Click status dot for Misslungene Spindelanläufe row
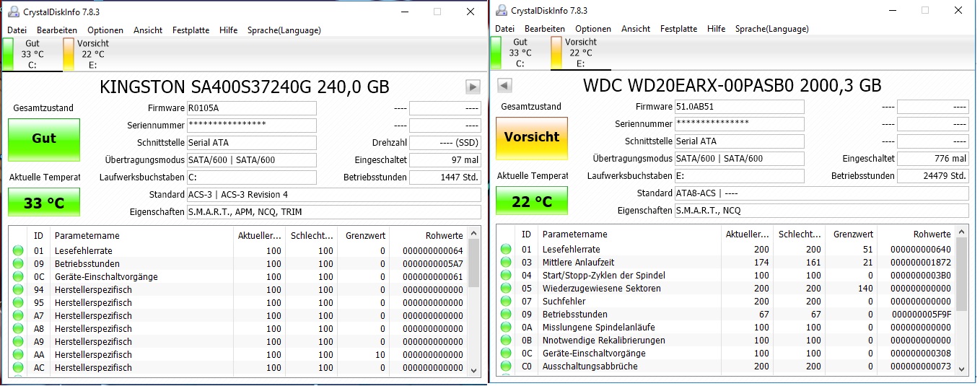The width and height of the screenshot is (980, 386). pyautogui.click(x=506, y=328)
